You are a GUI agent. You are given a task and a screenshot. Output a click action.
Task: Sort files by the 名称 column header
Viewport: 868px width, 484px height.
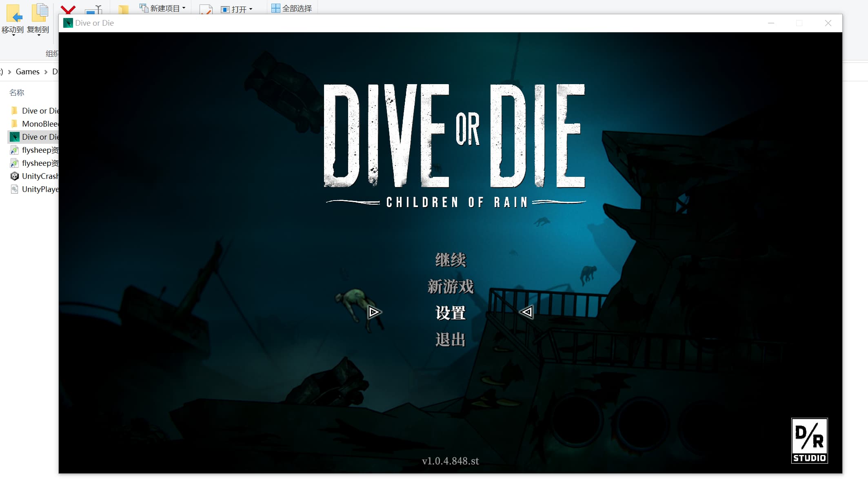coord(17,93)
